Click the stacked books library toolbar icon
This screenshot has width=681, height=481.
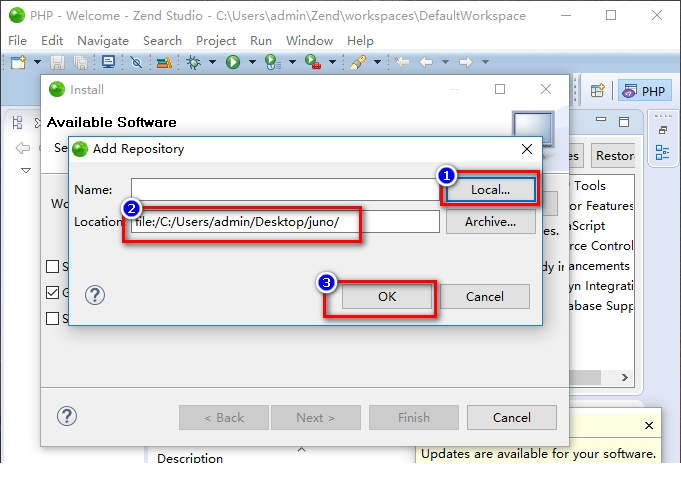pyautogui.click(x=164, y=63)
